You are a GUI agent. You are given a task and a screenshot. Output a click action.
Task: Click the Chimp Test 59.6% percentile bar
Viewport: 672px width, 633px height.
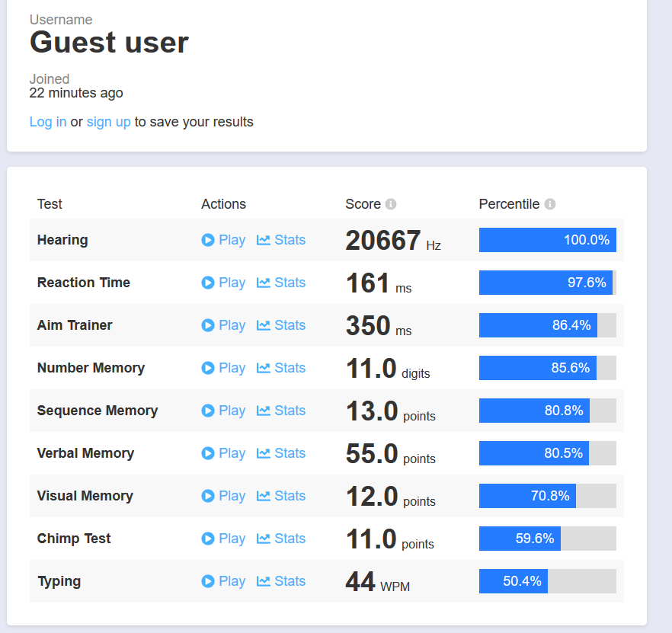click(x=547, y=539)
